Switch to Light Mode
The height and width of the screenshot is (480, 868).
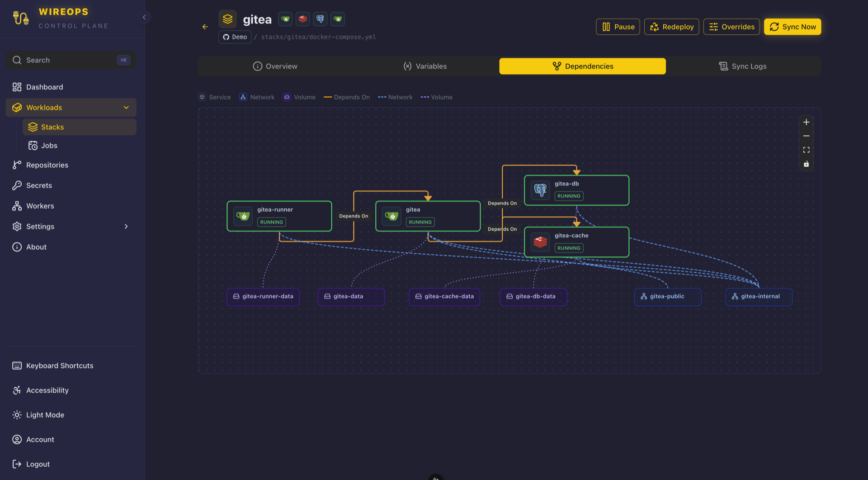[x=71, y=415]
